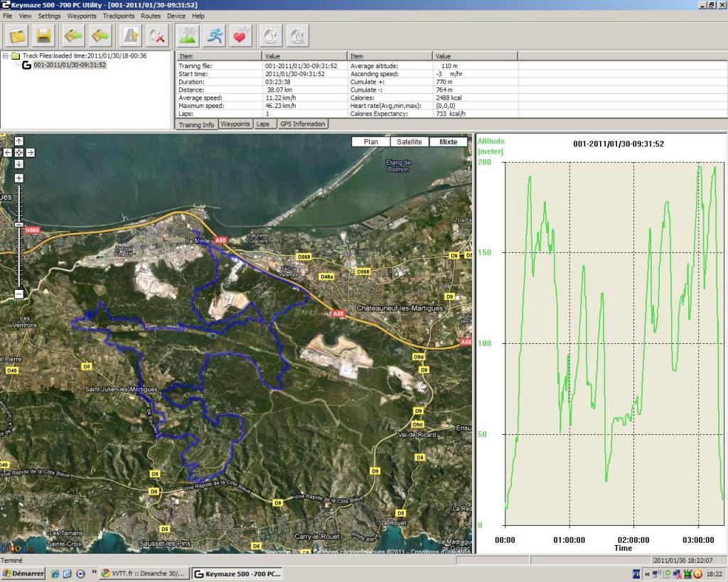The width and height of the screenshot is (728, 582).
Task: Click the Keymaze 500-700 PC taskbar button
Action: pos(237,573)
